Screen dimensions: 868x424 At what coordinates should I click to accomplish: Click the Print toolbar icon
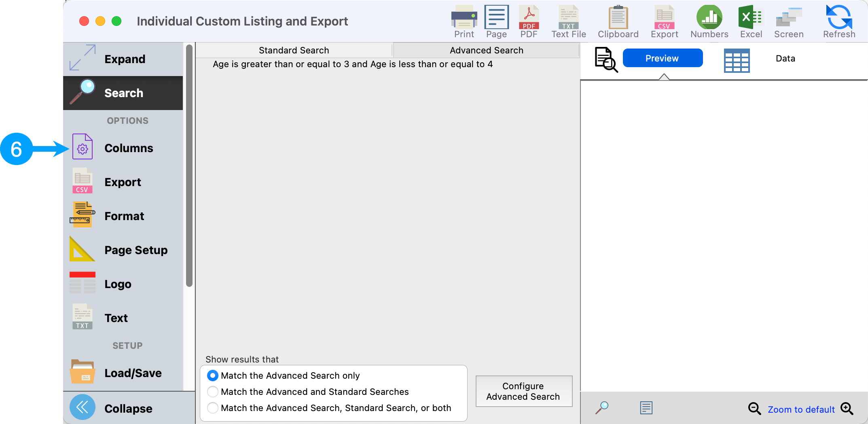click(464, 22)
